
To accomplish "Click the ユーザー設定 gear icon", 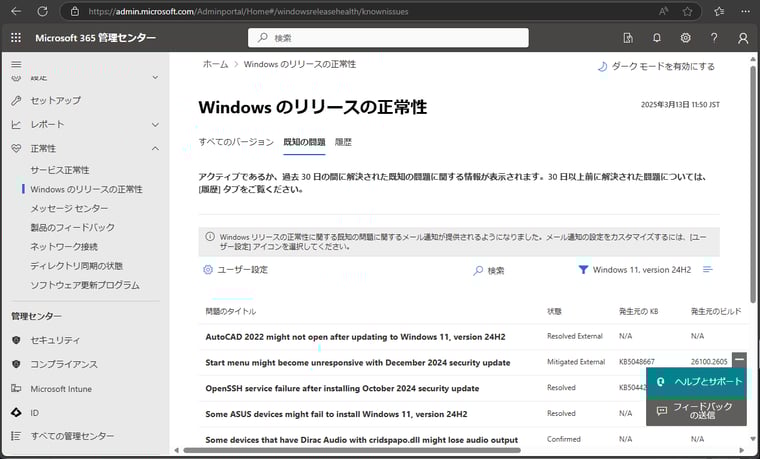I will (x=207, y=269).
